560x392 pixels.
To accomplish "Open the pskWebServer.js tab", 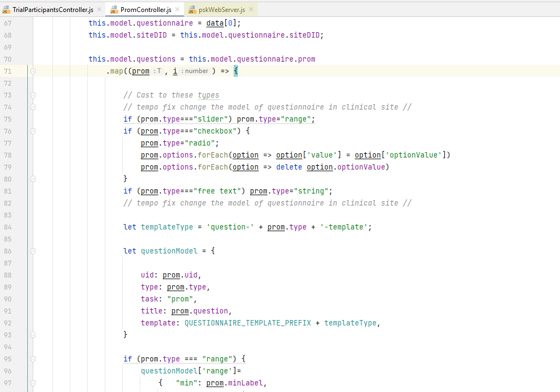I will click(x=222, y=10).
